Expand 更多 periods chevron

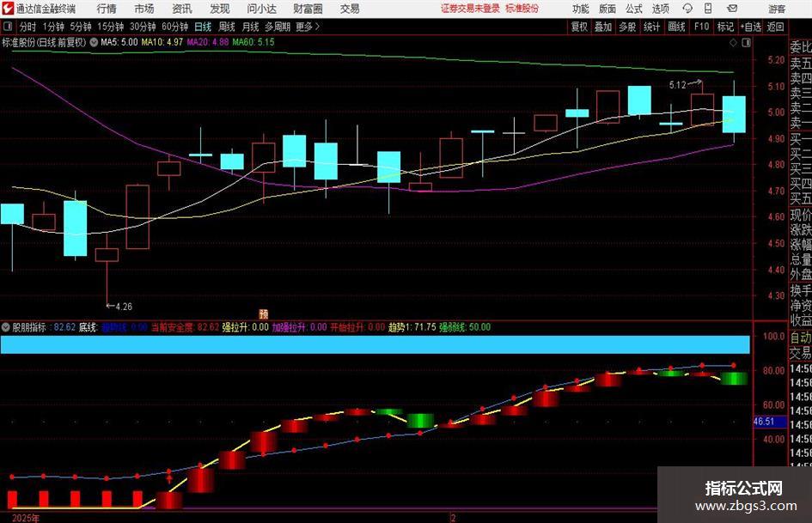tap(308, 27)
